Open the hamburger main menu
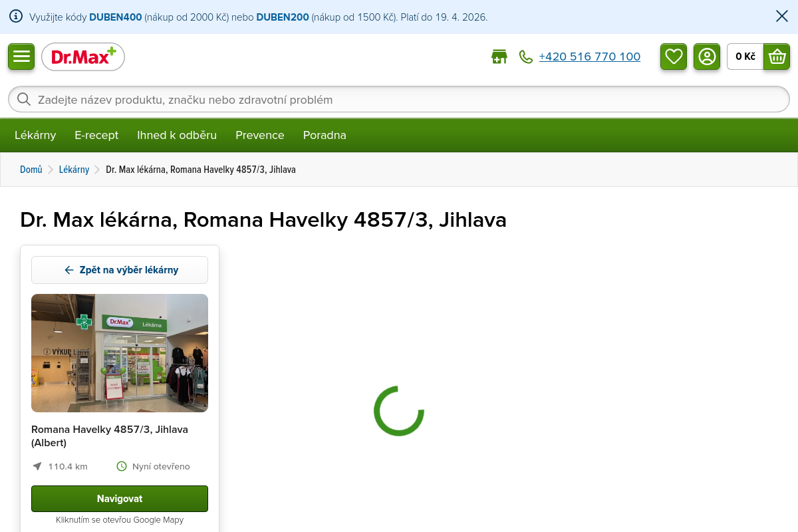 click(21, 57)
